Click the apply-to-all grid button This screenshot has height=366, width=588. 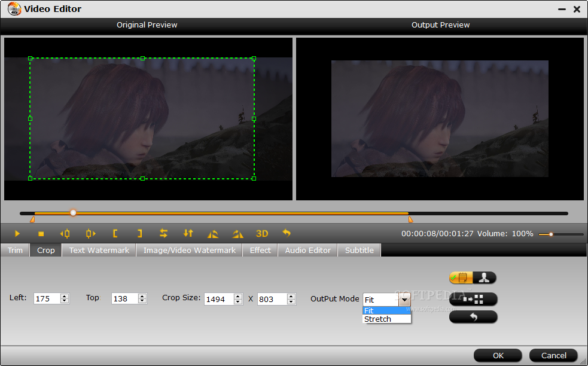[x=473, y=299]
